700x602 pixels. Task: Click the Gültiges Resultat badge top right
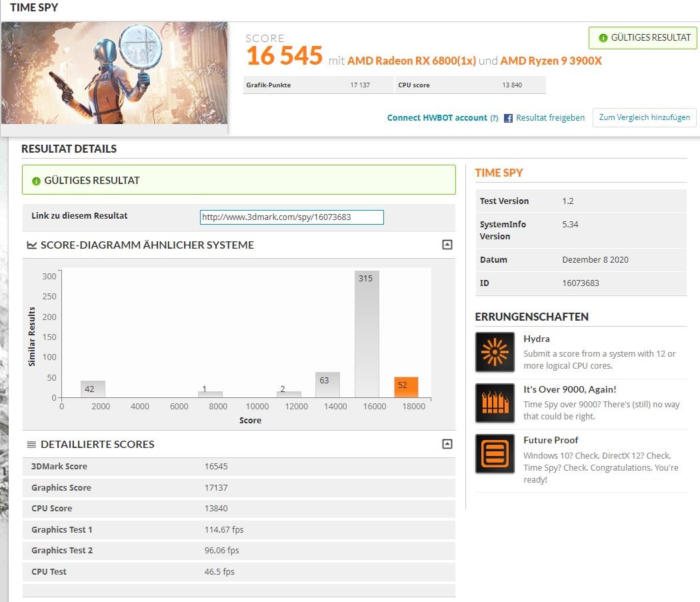pos(643,38)
